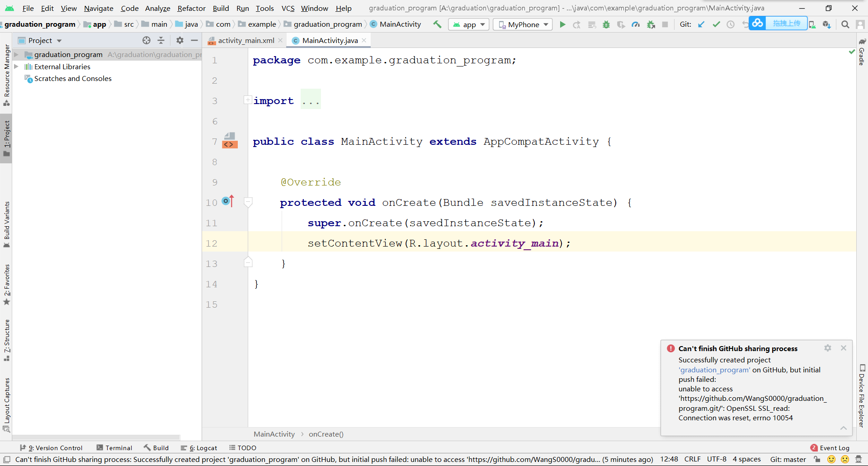Open the Refactor menu
This screenshot has width=868, height=466.
pyautogui.click(x=191, y=8)
